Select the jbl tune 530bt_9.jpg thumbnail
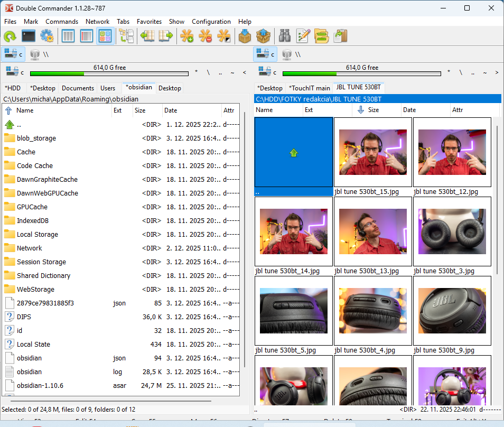Screen dimensions: 504x427 click(452, 310)
